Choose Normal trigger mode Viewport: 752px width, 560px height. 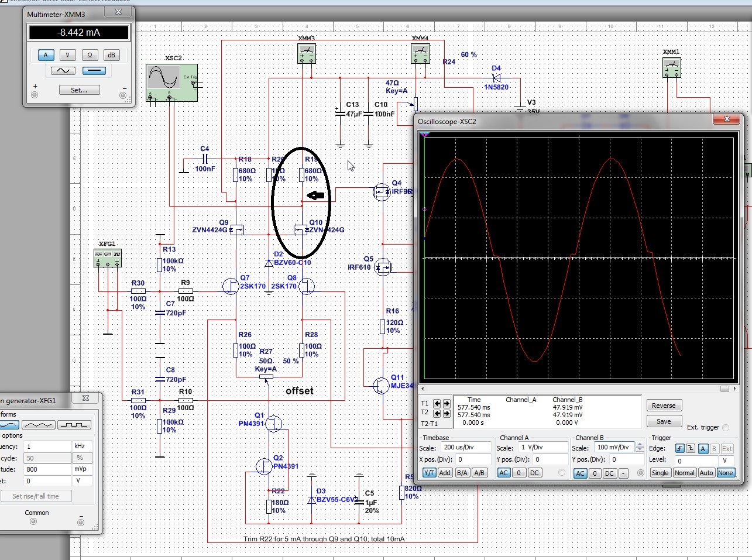coord(684,473)
